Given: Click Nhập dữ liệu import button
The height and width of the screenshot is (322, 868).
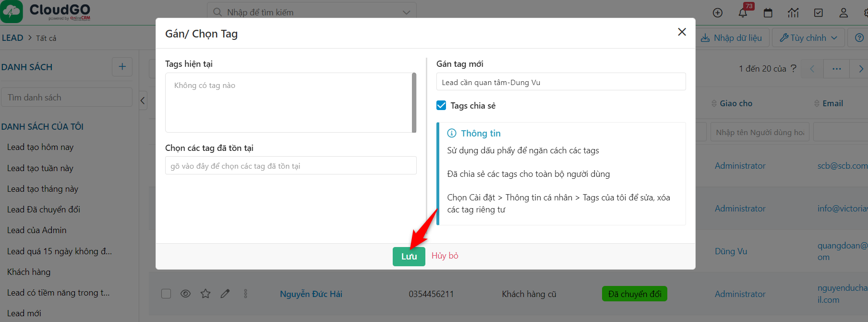Looking at the screenshot, I should (x=732, y=37).
